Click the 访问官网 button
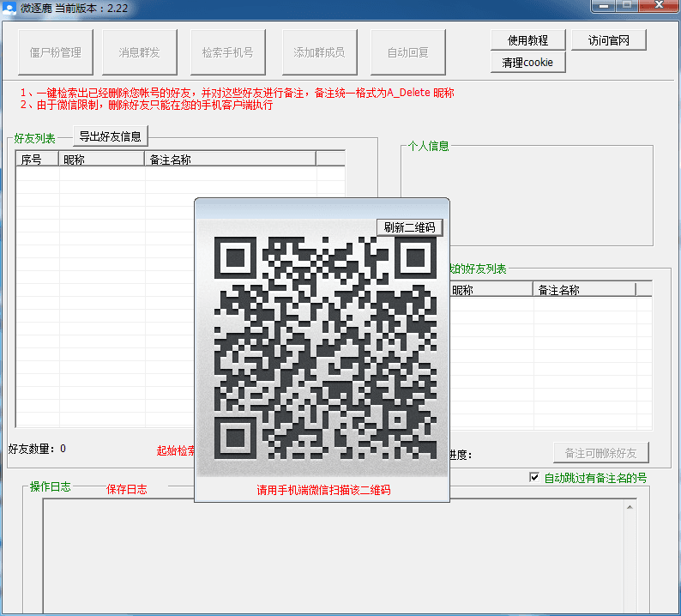 609,40
